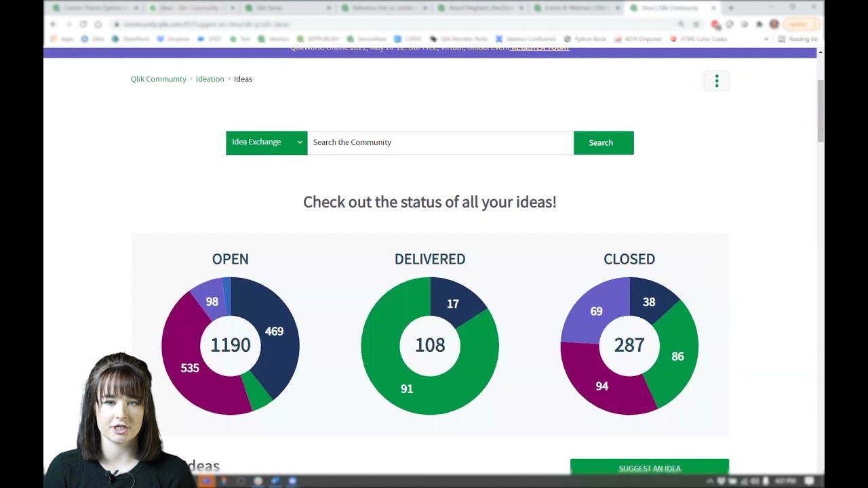The height and width of the screenshot is (488, 868).
Task: Select the green 91 segment in DELIVERED chart
Action: click(407, 388)
